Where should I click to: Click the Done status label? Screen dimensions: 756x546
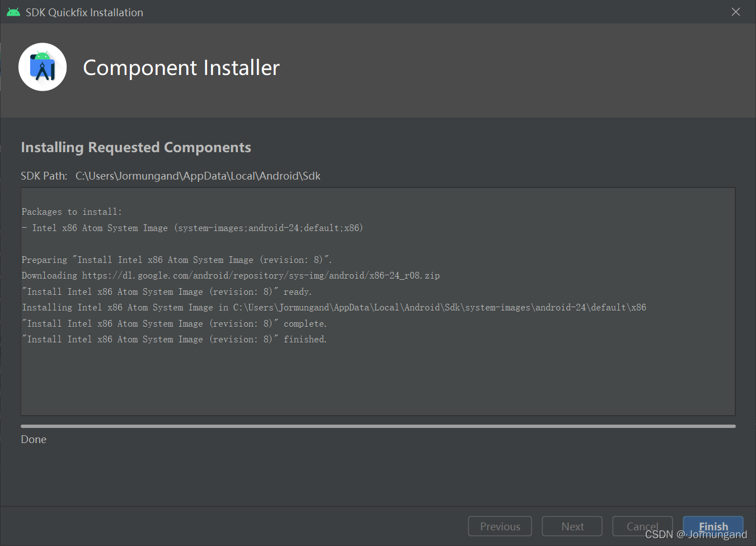[34, 439]
